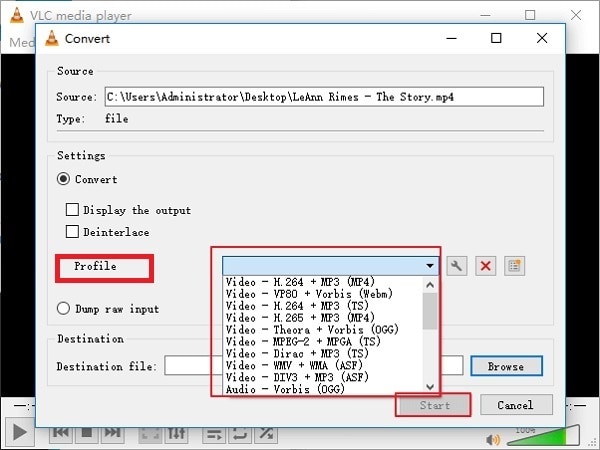Click the profile list scrollbar thumb
This screenshot has width=600, height=450.
(x=430, y=311)
